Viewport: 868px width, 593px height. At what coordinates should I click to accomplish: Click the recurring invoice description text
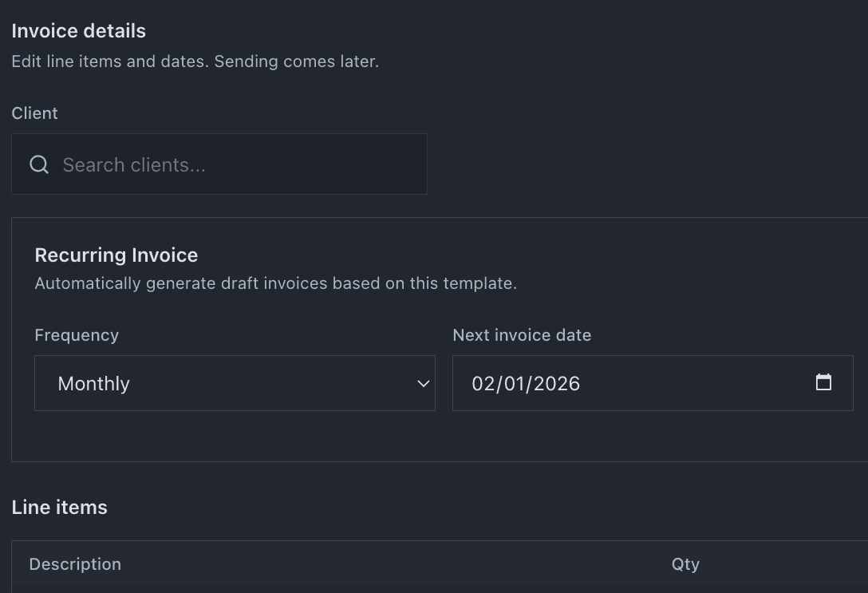(x=275, y=283)
